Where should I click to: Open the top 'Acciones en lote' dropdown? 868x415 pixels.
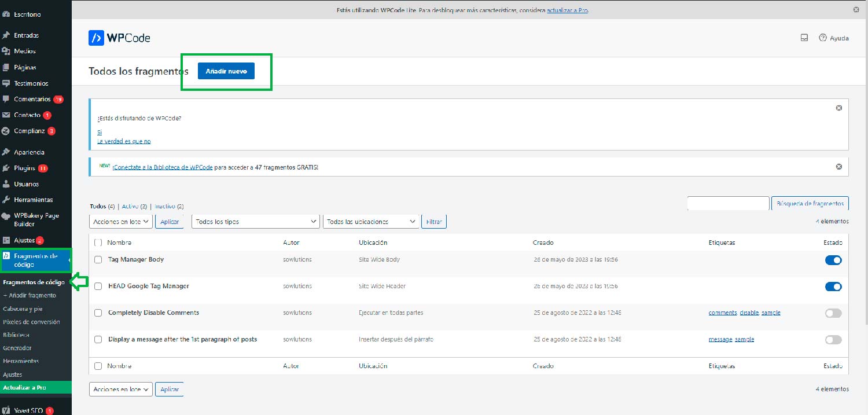click(121, 222)
